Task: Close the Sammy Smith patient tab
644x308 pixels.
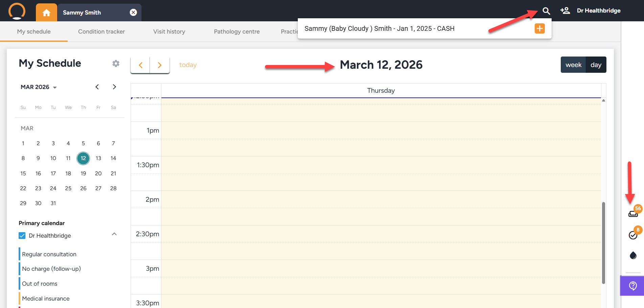Action: (x=133, y=13)
